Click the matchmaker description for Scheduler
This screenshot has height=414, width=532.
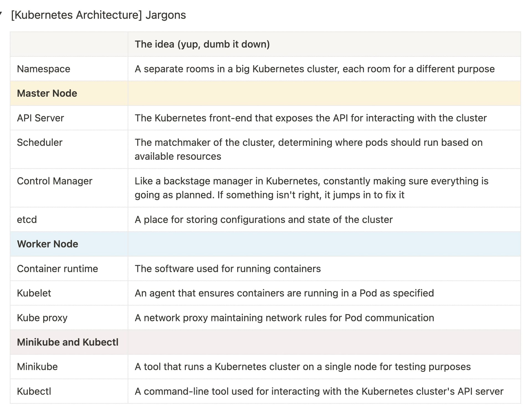[308, 149]
